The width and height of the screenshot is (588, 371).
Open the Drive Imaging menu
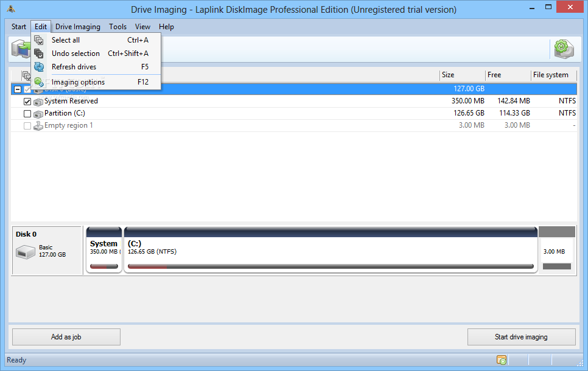click(78, 27)
